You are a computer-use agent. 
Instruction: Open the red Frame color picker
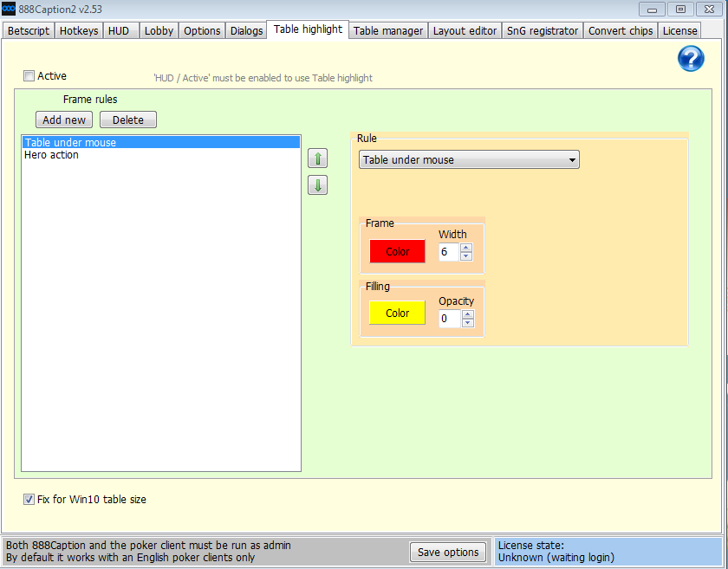(397, 250)
